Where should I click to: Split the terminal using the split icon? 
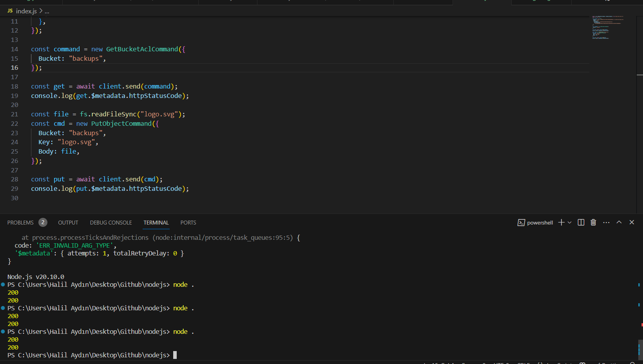pyautogui.click(x=581, y=222)
